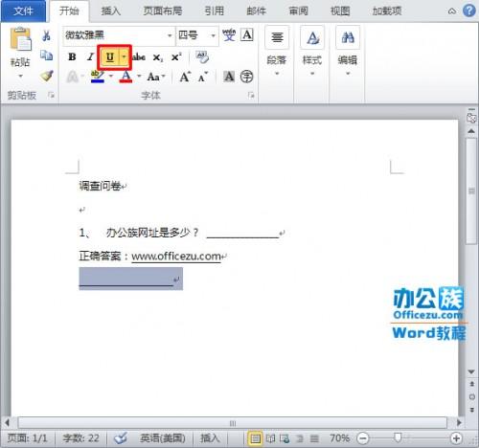Toggle Italic formatting
The image size is (479, 448).
[90, 57]
